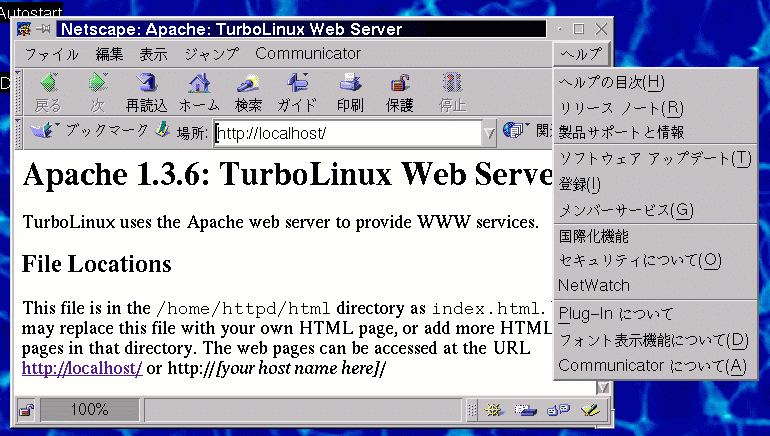
Task: Open Composer from the component bar icon
Action: (590, 409)
